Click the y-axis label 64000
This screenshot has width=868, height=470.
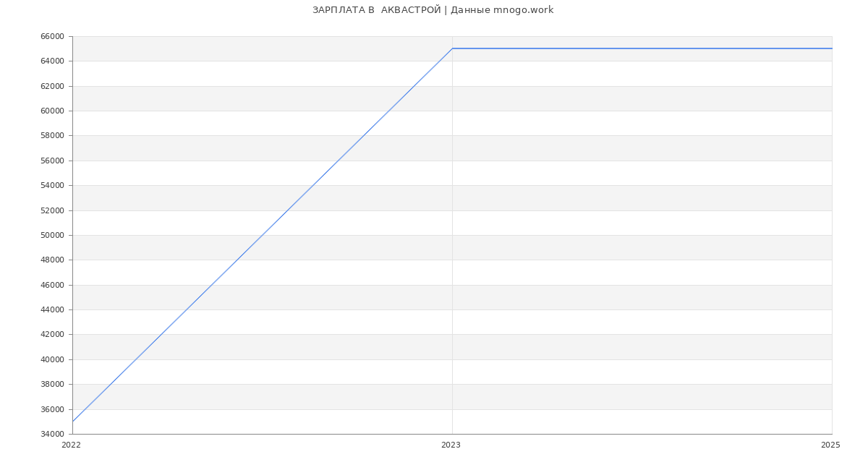tap(52, 61)
